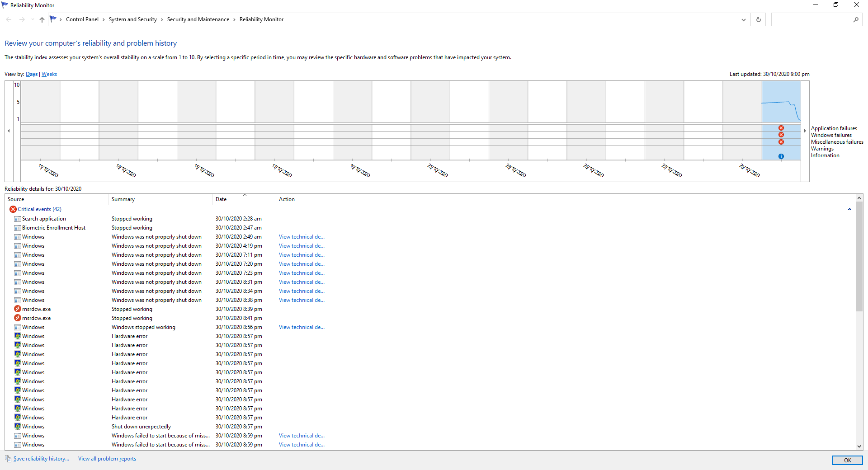This screenshot has height=470, width=868.
Task: Click the icon of 'Shut down unexpectedly' row
Action: pyautogui.click(x=18, y=427)
